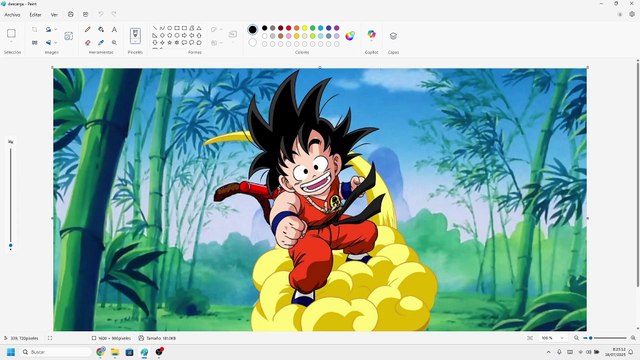Show hidden system tray icons chevron
This screenshot has width=640, height=360.
click(549, 352)
